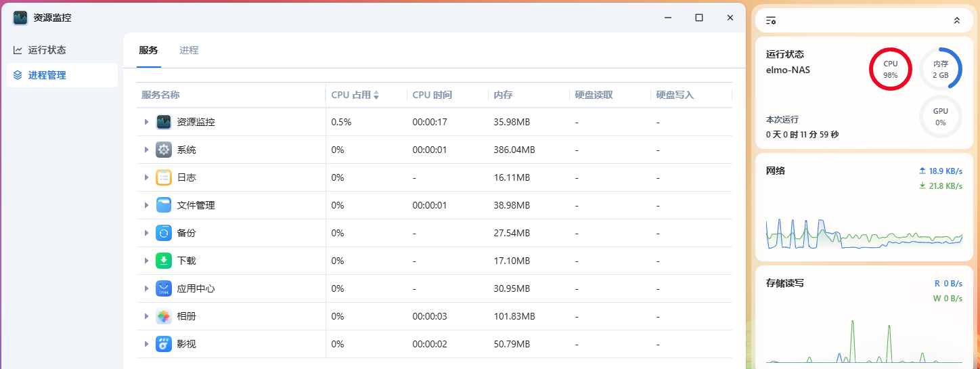
Task: Open widget settings icon in side panel
Action: pyautogui.click(x=771, y=20)
